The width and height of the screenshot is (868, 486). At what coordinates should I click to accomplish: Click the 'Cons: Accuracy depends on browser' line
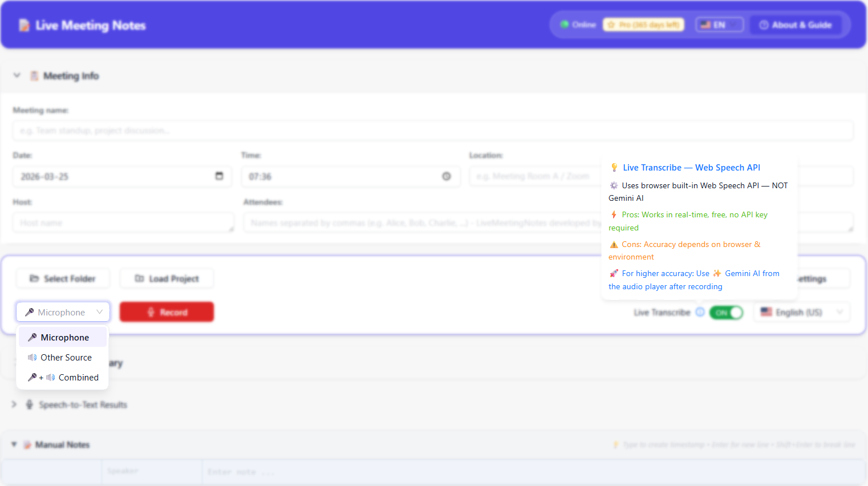coord(684,250)
